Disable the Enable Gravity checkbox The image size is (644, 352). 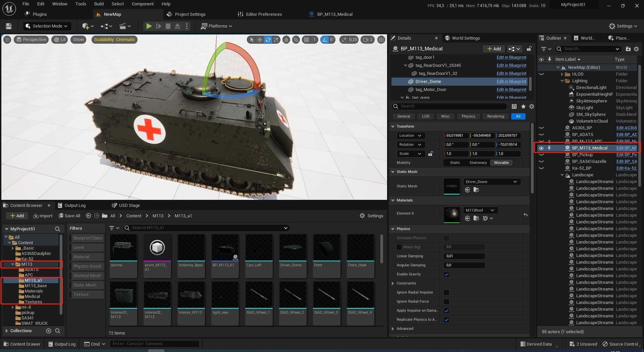point(446,274)
